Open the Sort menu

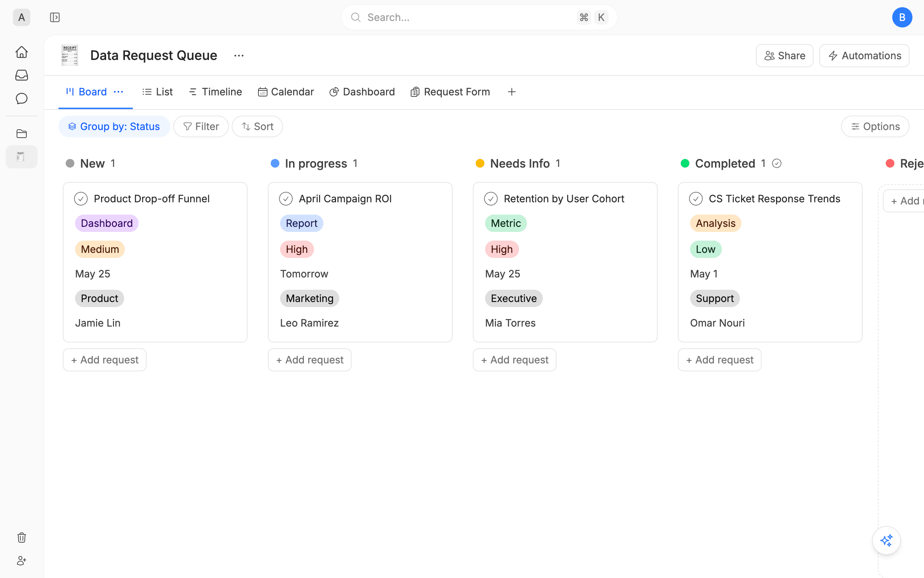(257, 126)
